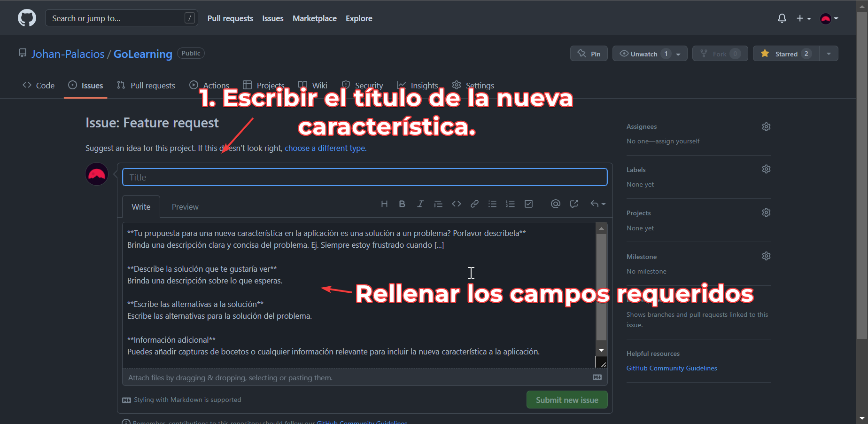Reference an issue or pull request
The height and width of the screenshot is (424, 868).
574,204
